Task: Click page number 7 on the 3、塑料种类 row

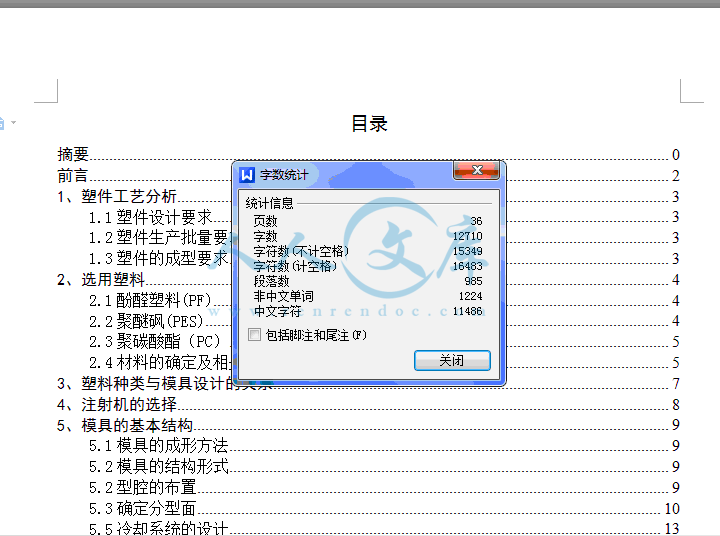Action: (675, 384)
